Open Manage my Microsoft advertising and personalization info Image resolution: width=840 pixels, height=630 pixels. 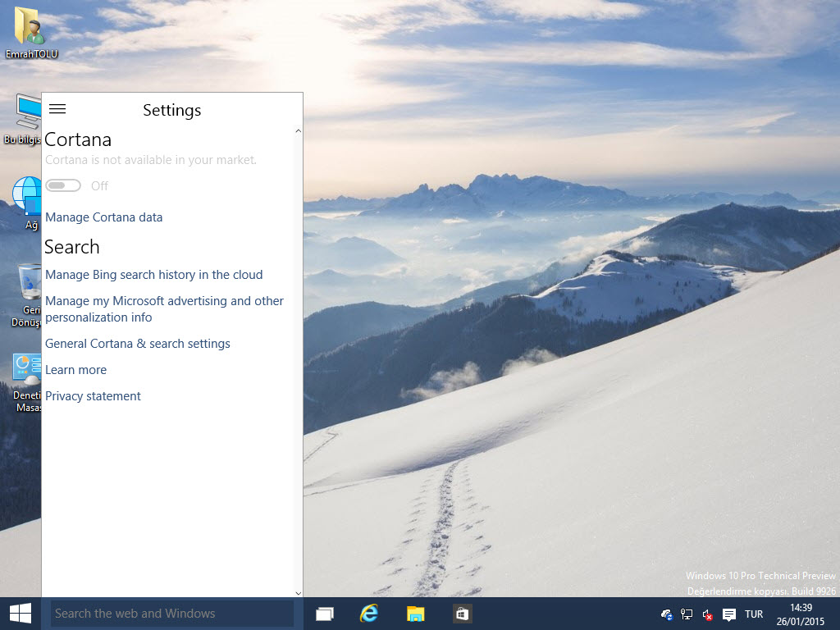pyautogui.click(x=164, y=309)
